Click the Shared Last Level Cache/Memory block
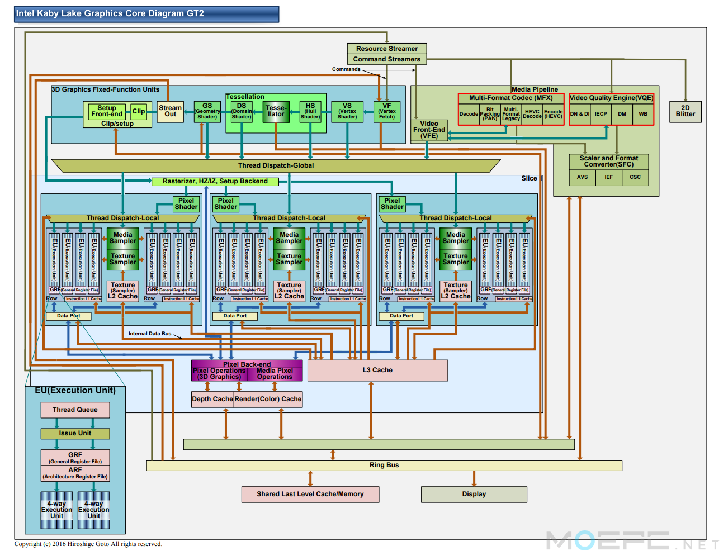Screen dimensions: 728x560 pos(310,495)
